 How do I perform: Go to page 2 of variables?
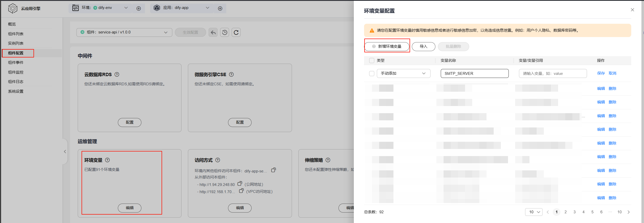566,212
